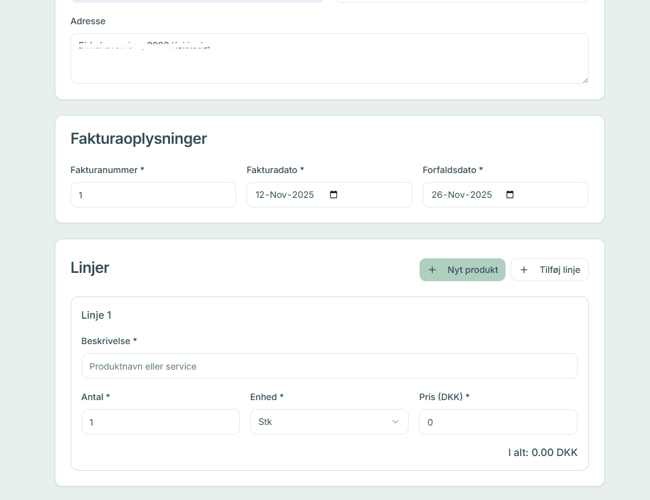
Task: Expand the Enhed dropdown chevron
Action: (x=394, y=422)
